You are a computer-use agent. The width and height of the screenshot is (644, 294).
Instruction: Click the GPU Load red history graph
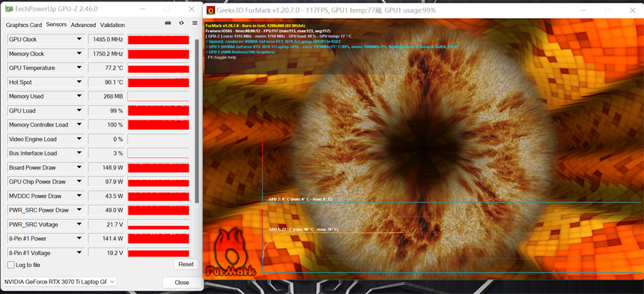(159, 110)
